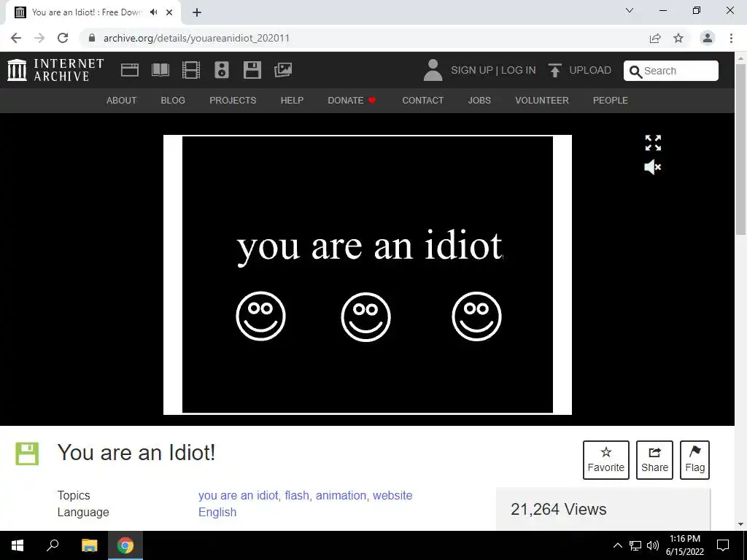The width and height of the screenshot is (747, 560).
Task: Open the Software floppy disk icon
Action: pos(252,70)
